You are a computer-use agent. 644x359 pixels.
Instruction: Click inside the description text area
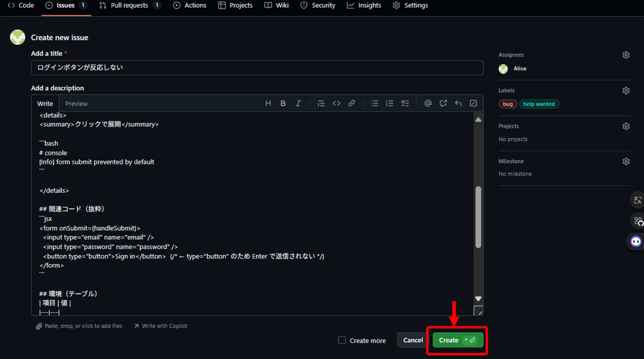pos(253,213)
